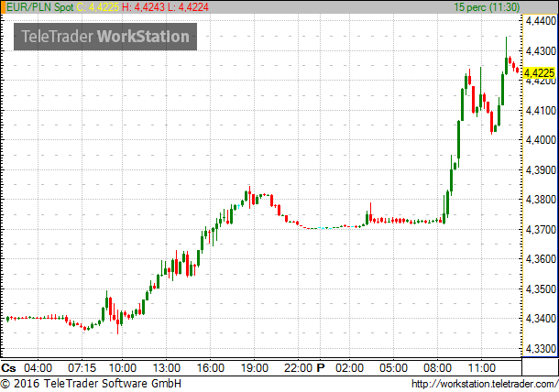This screenshot has height=392, width=559.
Task: Click the Cs day marker on time axis
Action: click(x=8, y=368)
